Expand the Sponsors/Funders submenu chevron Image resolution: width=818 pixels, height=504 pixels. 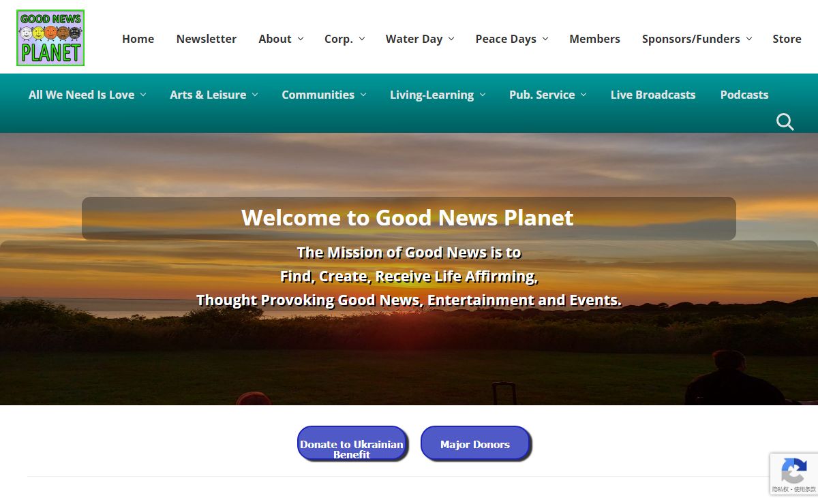click(749, 39)
